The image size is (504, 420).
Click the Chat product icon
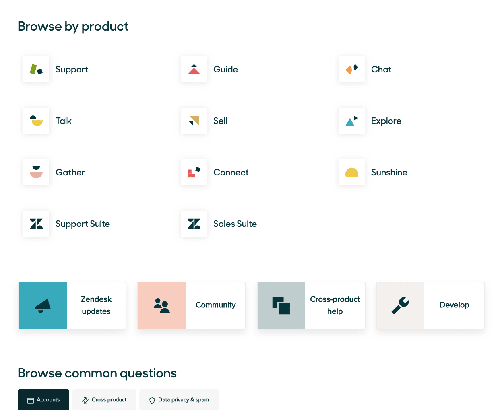[x=352, y=69]
